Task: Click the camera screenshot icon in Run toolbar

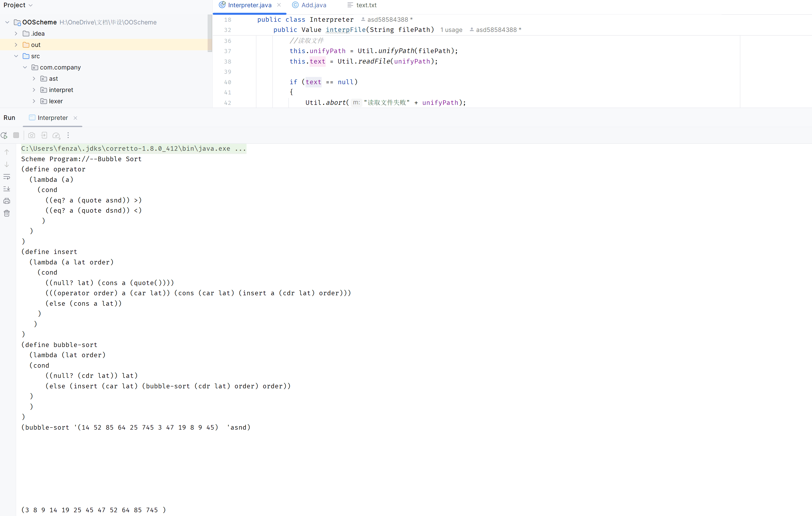Action: pos(31,135)
